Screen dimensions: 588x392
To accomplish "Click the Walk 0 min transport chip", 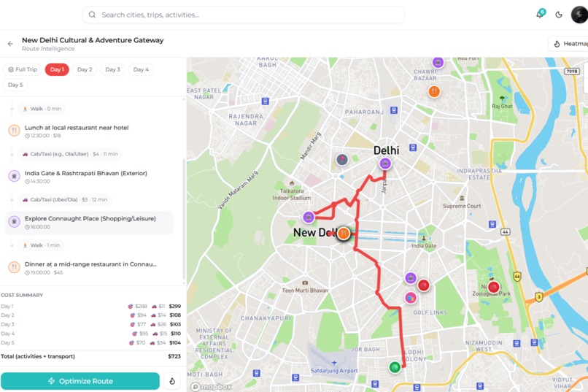I will 42,109.
